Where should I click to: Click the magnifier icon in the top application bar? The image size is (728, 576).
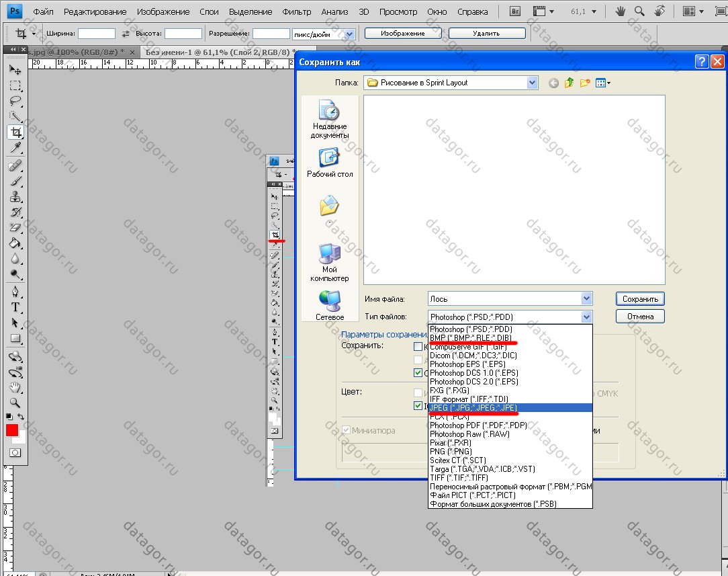tap(639, 11)
